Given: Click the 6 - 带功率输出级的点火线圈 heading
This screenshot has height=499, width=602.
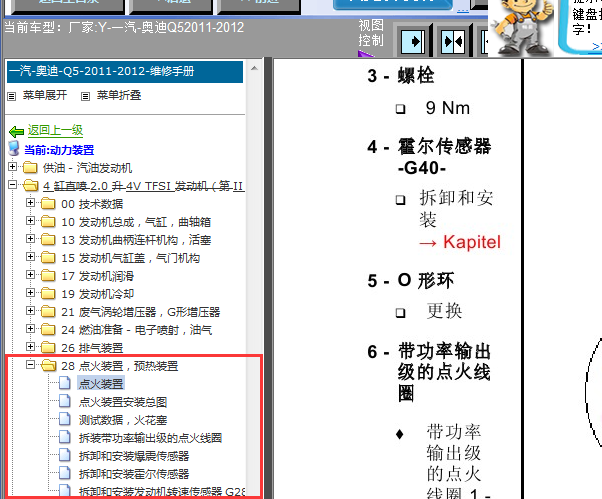Looking at the screenshot, I should (429, 372).
